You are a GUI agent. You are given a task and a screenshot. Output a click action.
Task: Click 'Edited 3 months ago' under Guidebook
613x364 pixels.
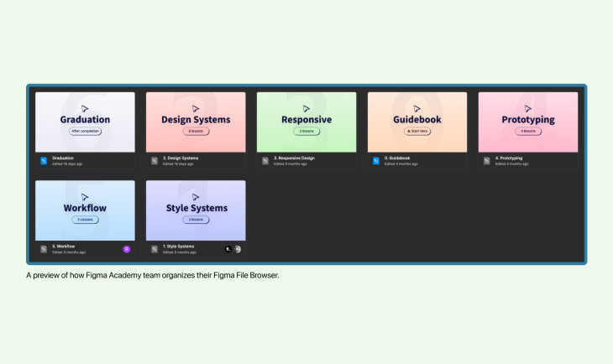[401, 164]
